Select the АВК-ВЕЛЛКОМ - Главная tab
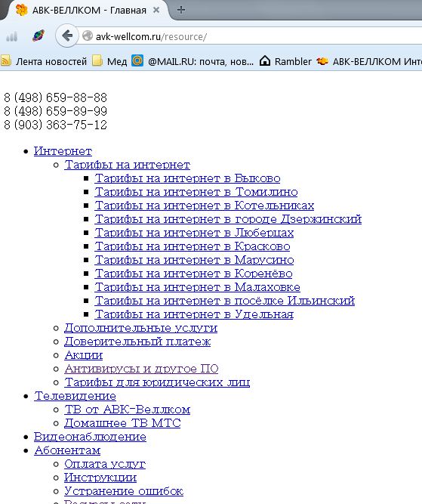Viewport: 422px width, 504px height. [x=87, y=10]
